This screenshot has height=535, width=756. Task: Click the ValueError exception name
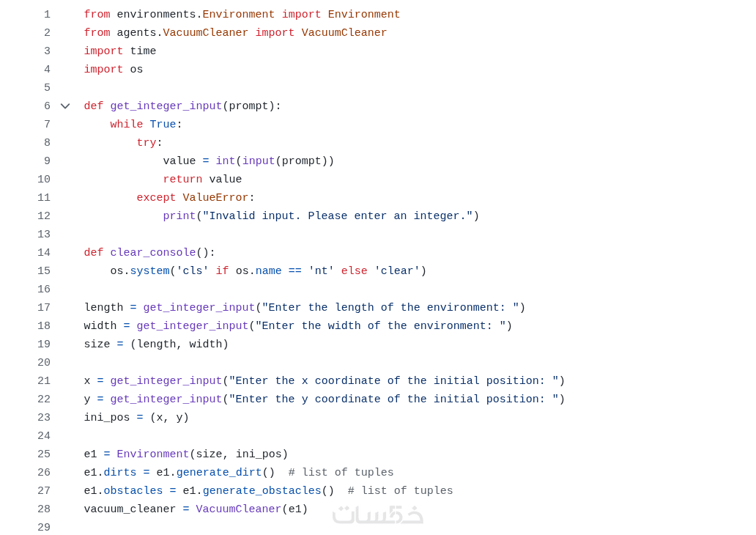pyautogui.click(x=215, y=198)
